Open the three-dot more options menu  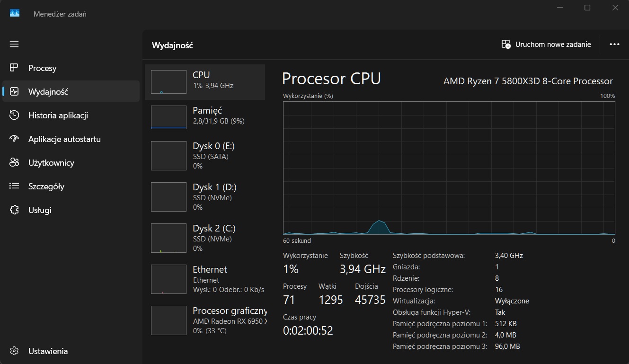point(614,44)
